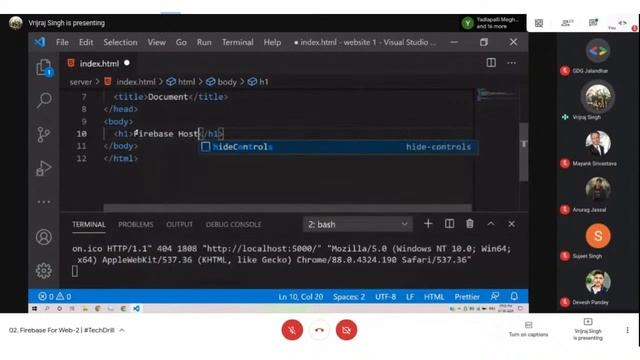Click the editor horizontal scrollbar
The width and height of the screenshot is (640, 360).
coord(288,208)
